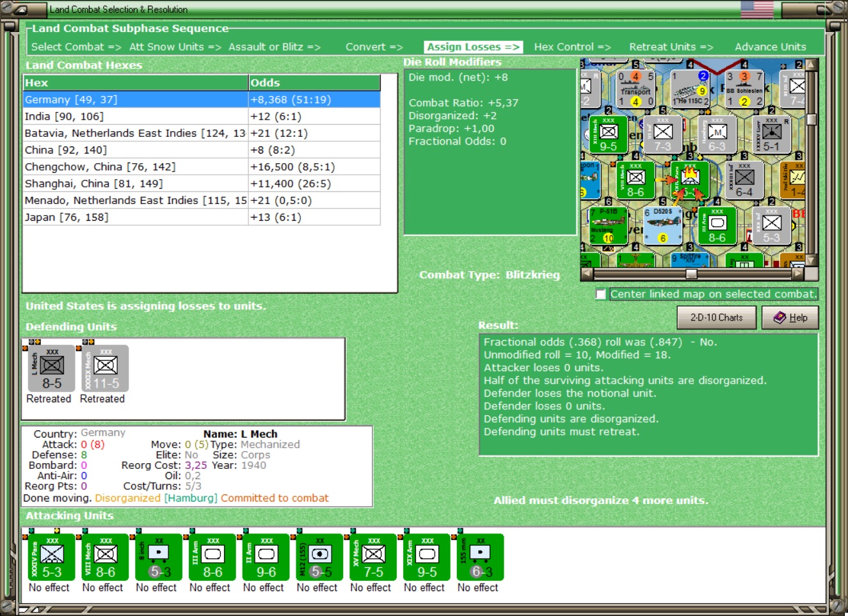Go to Assign Losses subphase
This screenshot has width=848, height=616.
click(474, 47)
